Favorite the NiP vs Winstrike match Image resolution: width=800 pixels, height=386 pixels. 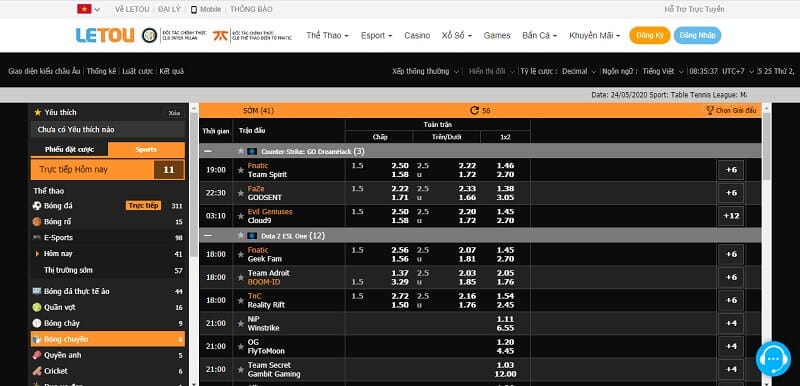click(x=241, y=323)
